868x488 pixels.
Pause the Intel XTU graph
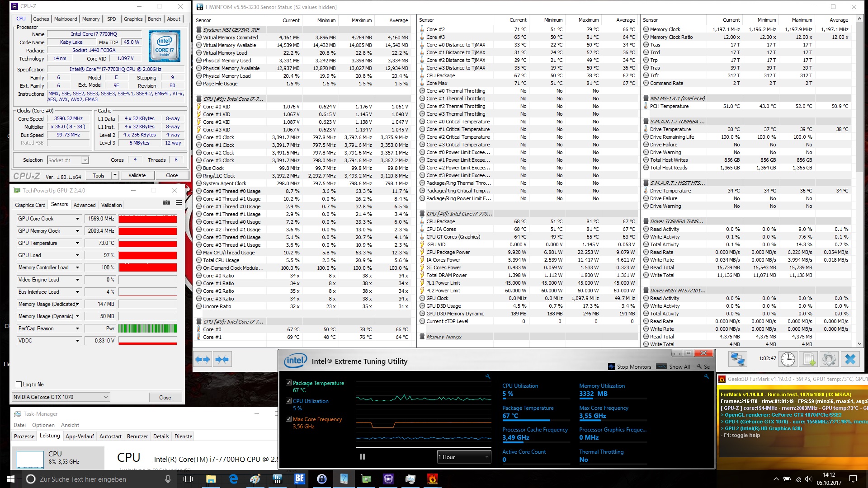pyautogui.click(x=362, y=457)
